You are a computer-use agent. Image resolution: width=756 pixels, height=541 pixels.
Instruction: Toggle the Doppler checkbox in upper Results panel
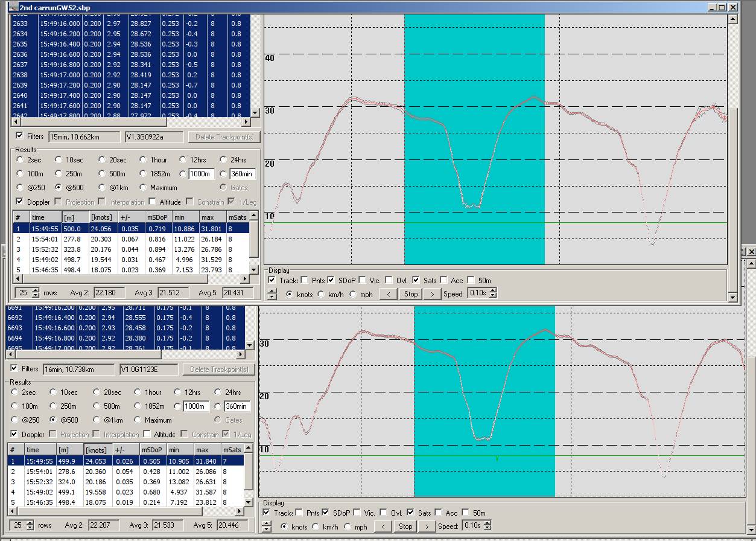coord(20,202)
